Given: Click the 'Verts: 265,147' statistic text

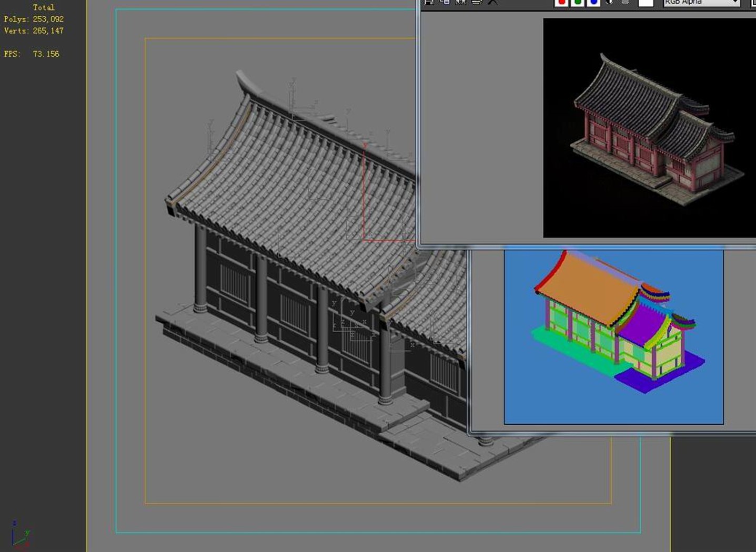Looking at the screenshot, I should click(34, 30).
